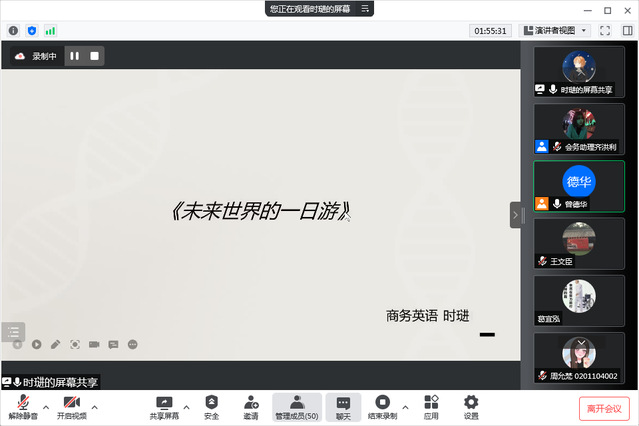This screenshot has height=426, width=639.
Task: Open the 安全 security settings icon
Action: 211,403
